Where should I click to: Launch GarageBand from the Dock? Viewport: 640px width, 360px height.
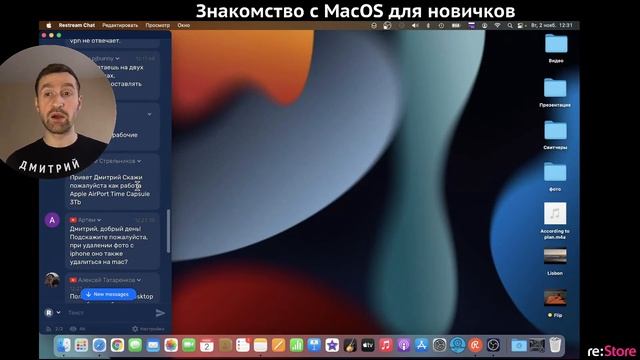click(x=350, y=345)
